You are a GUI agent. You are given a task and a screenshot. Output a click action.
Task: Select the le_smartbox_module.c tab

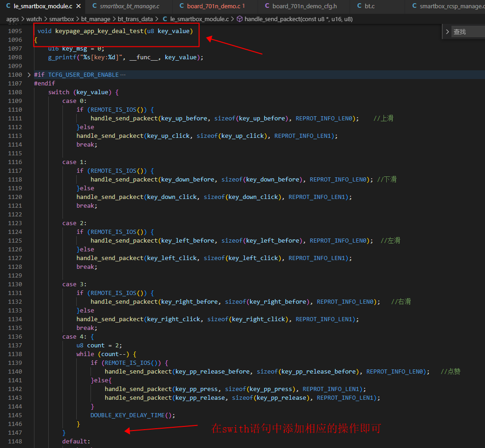tap(43, 6)
